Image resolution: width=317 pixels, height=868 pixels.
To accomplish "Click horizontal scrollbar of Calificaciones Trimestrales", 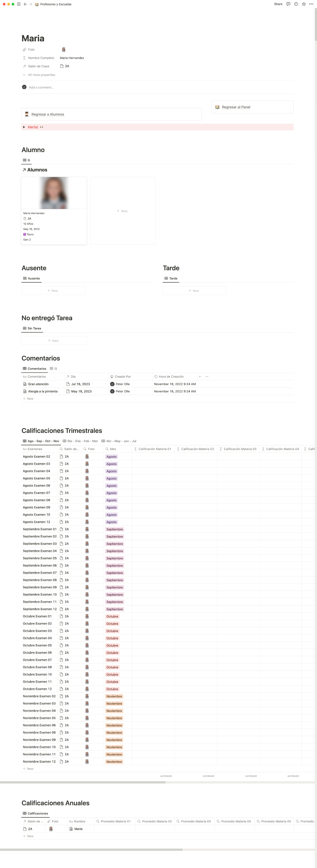I will (x=83, y=782).
